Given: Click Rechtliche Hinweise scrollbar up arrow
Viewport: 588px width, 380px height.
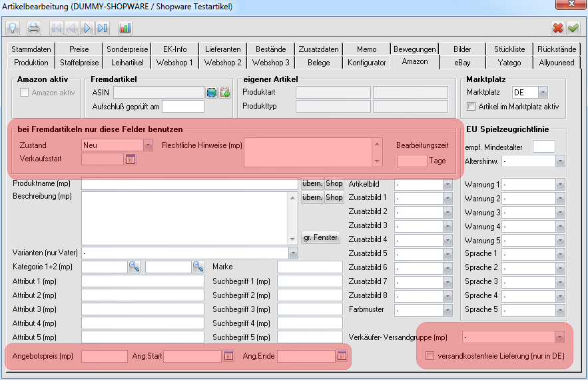Looking at the screenshot, I should (378, 144).
